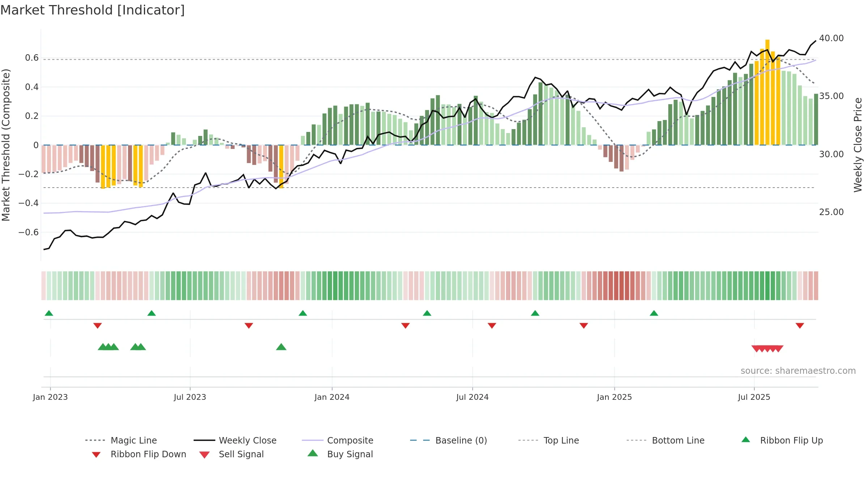Click the 0.6 composite axis label
Image resolution: width=868 pixels, height=488 pixels.
click(32, 58)
